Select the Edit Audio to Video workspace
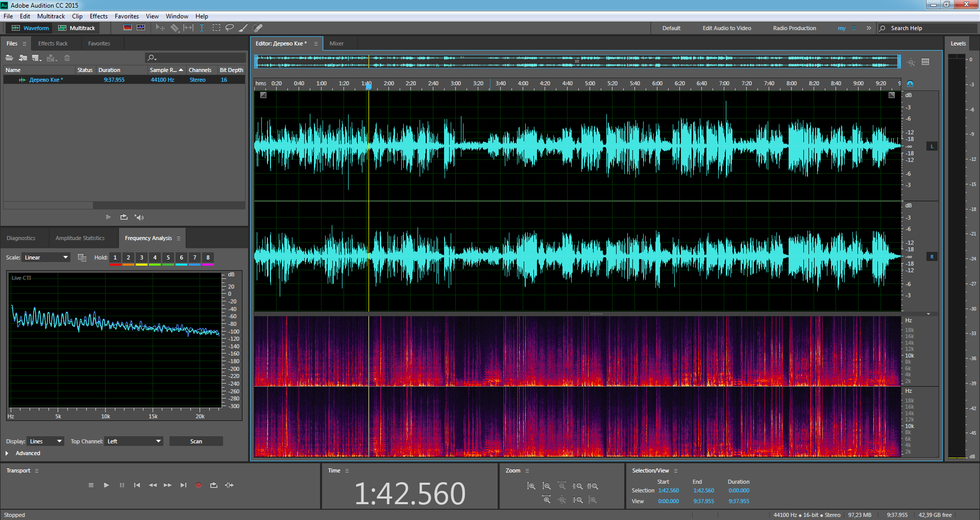980x520 pixels. (727, 28)
